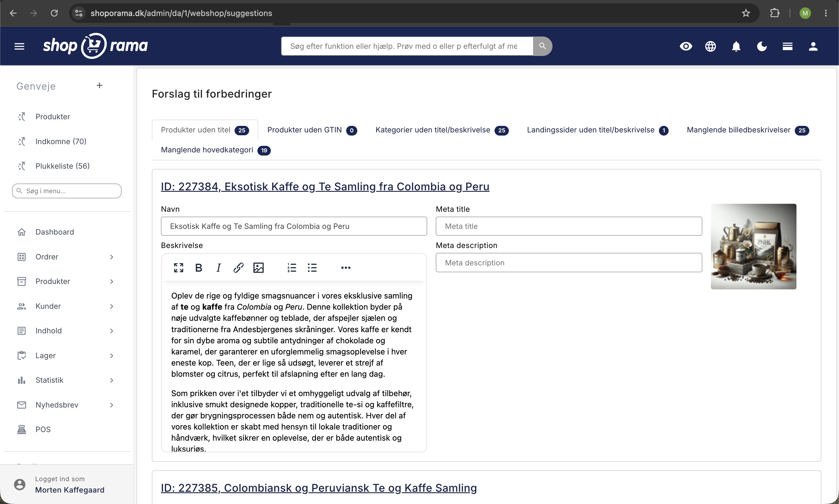Open Indkomne (70) shortcut
This screenshot has width=839, height=504.
pyautogui.click(x=61, y=141)
